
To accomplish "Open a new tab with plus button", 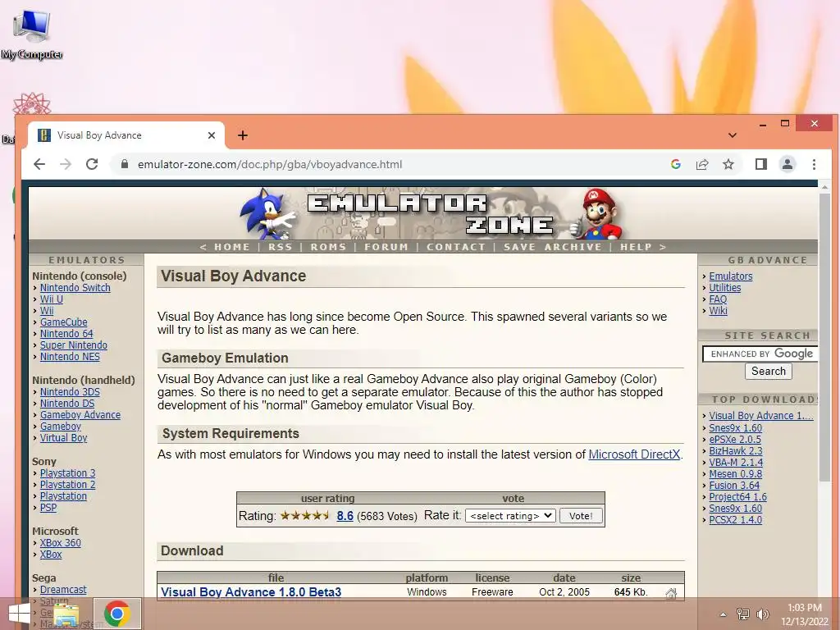I will [x=243, y=135].
